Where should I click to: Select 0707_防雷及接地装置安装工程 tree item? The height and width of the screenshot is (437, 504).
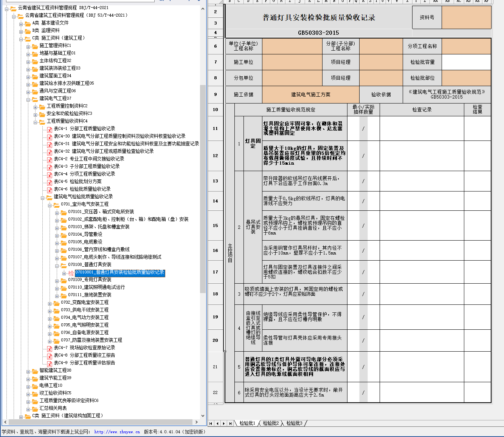pos(91,340)
